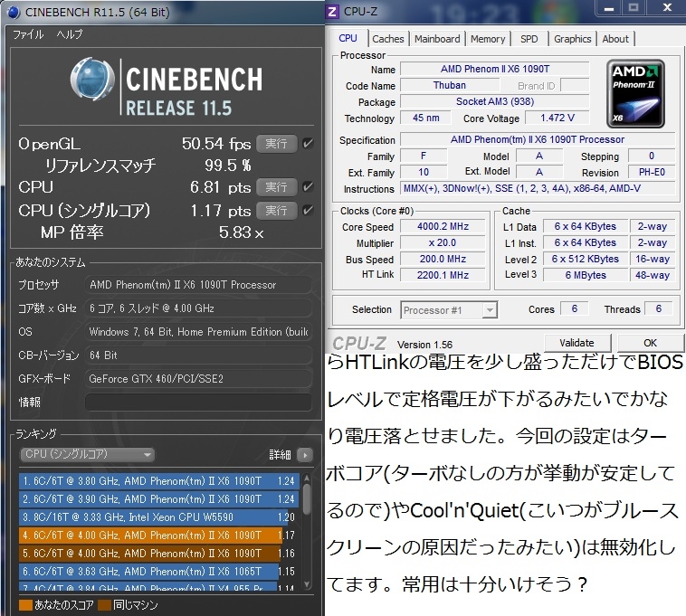686x616 pixels.
Task: Open the ファイル menu in Cinebench
Action: coord(28,34)
